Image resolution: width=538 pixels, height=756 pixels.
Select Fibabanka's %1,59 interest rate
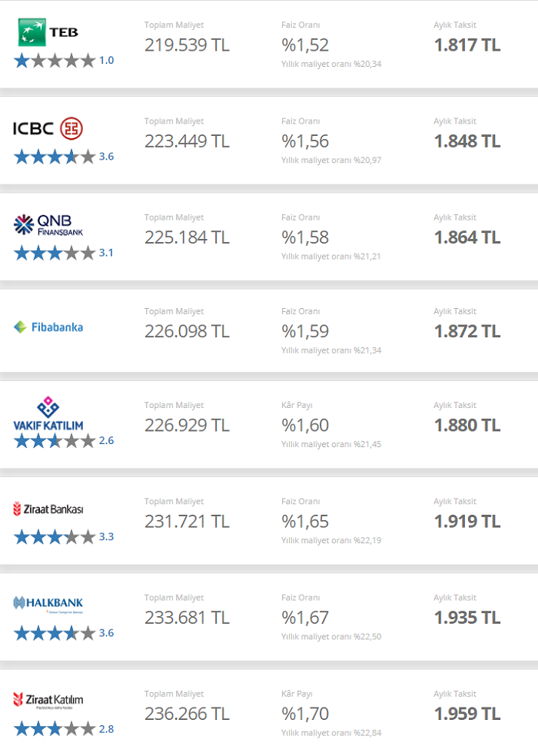pyautogui.click(x=305, y=331)
